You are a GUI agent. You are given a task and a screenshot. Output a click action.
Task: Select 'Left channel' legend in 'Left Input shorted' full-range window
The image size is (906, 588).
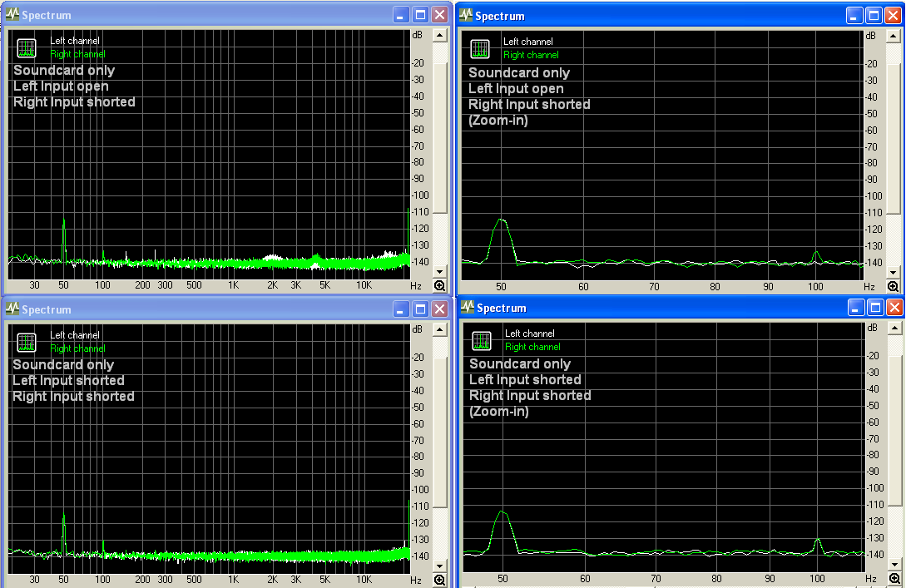point(75,335)
